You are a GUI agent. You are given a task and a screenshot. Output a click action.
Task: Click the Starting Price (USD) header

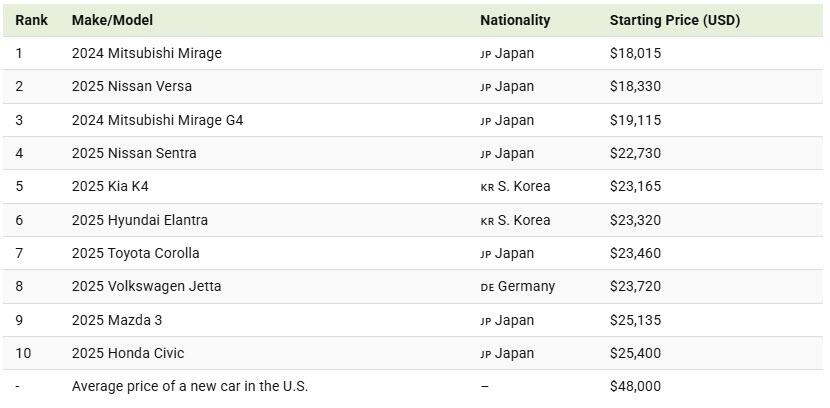(x=675, y=20)
